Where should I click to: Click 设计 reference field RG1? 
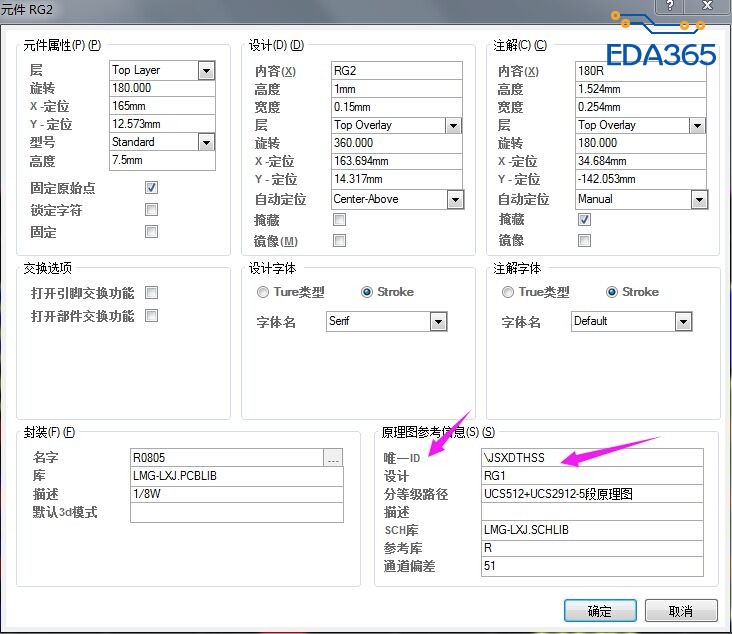click(592, 476)
